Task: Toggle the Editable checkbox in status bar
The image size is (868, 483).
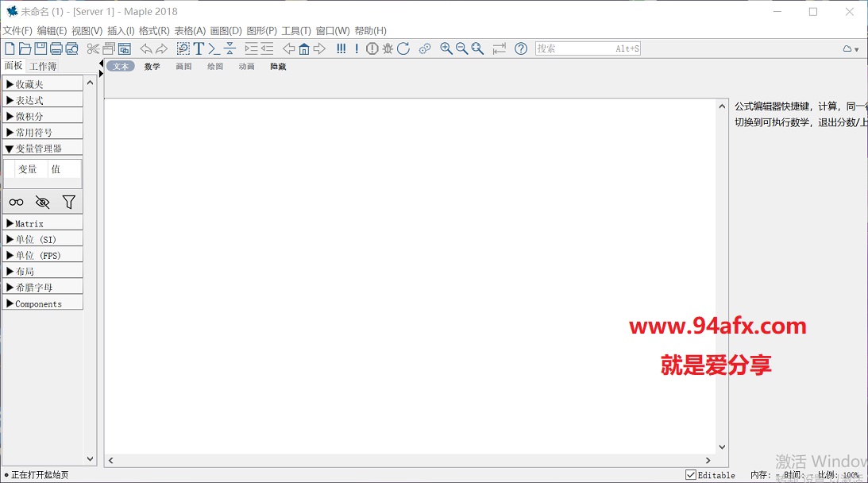Action: pos(691,475)
